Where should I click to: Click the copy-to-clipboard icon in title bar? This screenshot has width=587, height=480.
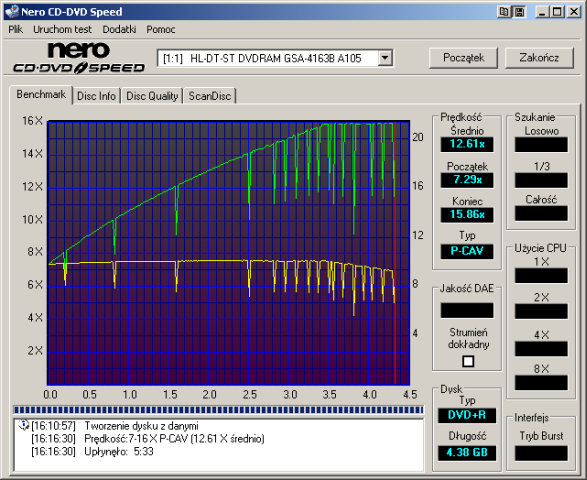click(x=504, y=12)
